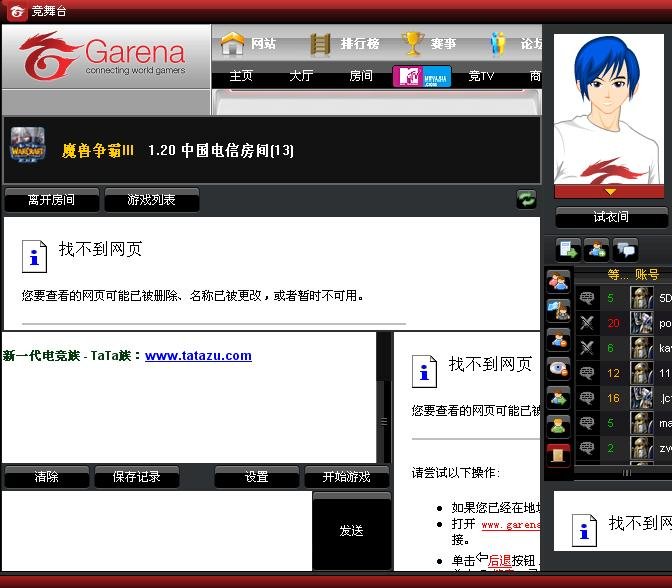Click the 离开房间 leave room button
Image resolution: width=672 pixels, height=588 pixels.
pyautogui.click(x=51, y=200)
